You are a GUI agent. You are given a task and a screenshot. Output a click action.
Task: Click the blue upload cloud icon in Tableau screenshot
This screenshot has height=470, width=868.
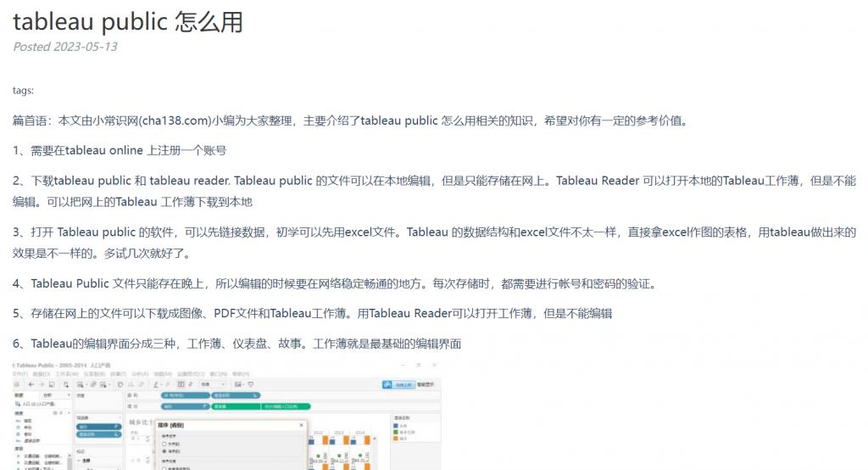coord(387,384)
